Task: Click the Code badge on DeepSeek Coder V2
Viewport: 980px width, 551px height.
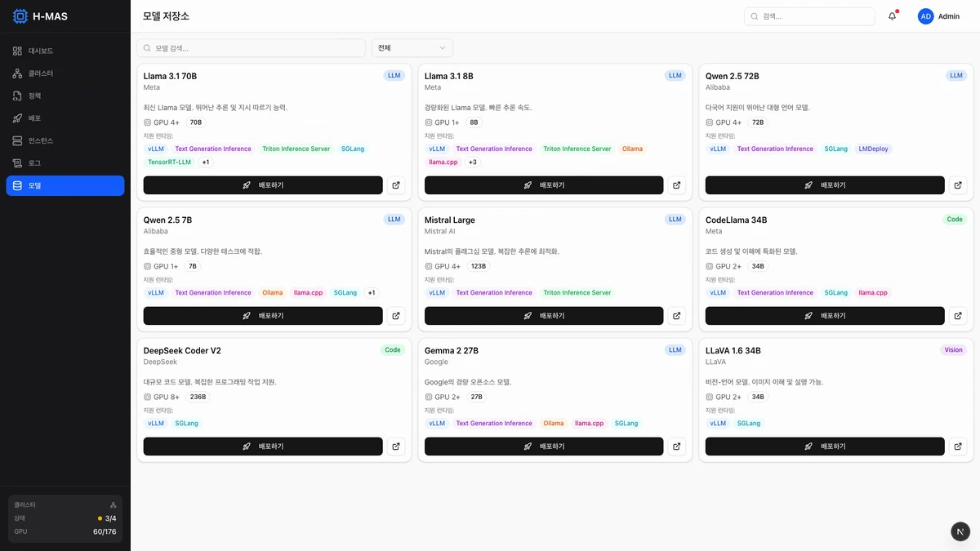Action: pos(393,350)
